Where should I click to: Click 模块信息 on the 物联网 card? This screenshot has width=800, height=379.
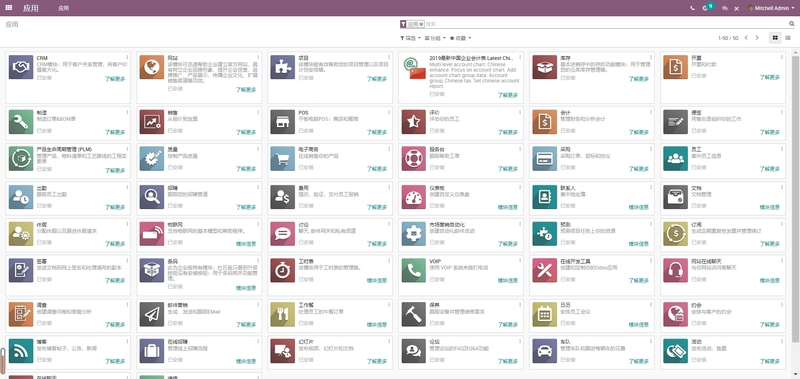point(246,244)
